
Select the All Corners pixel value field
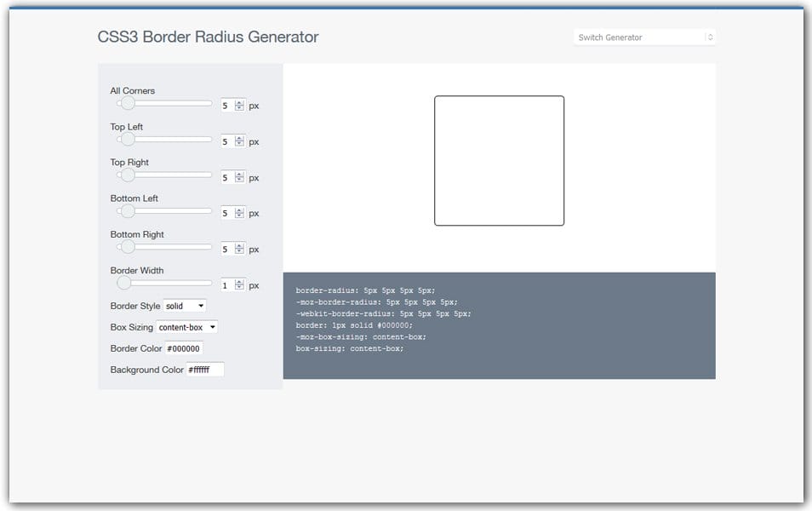[x=225, y=105]
